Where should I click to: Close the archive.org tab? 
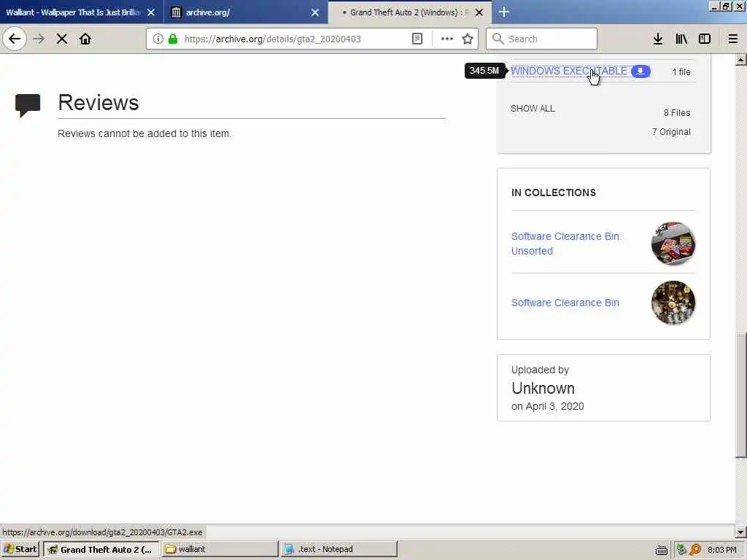click(x=315, y=12)
